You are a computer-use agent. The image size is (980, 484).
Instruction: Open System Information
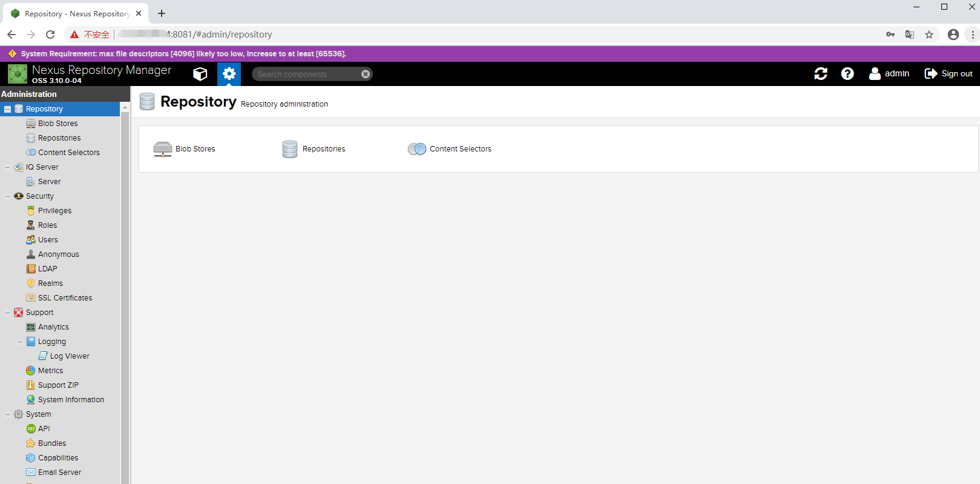pyautogui.click(x=65, y=400)
